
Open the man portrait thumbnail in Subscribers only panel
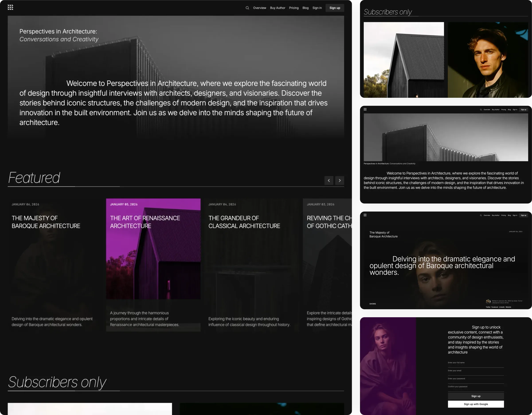(488, 60)
